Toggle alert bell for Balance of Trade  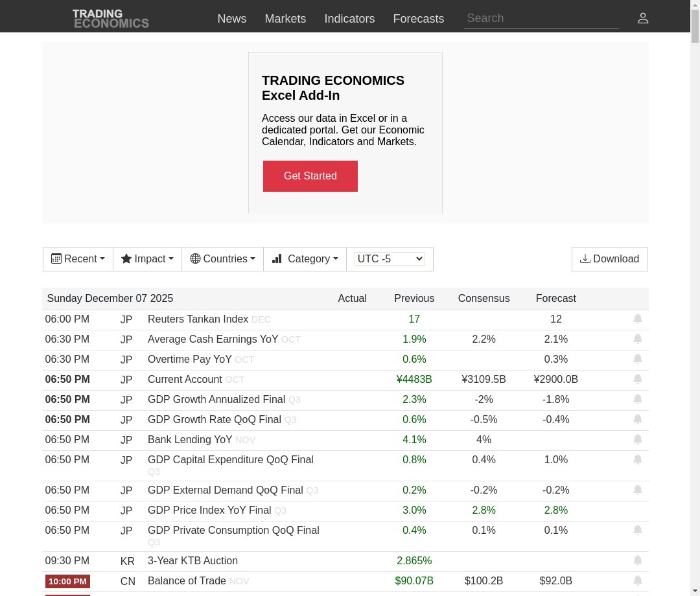638,580
